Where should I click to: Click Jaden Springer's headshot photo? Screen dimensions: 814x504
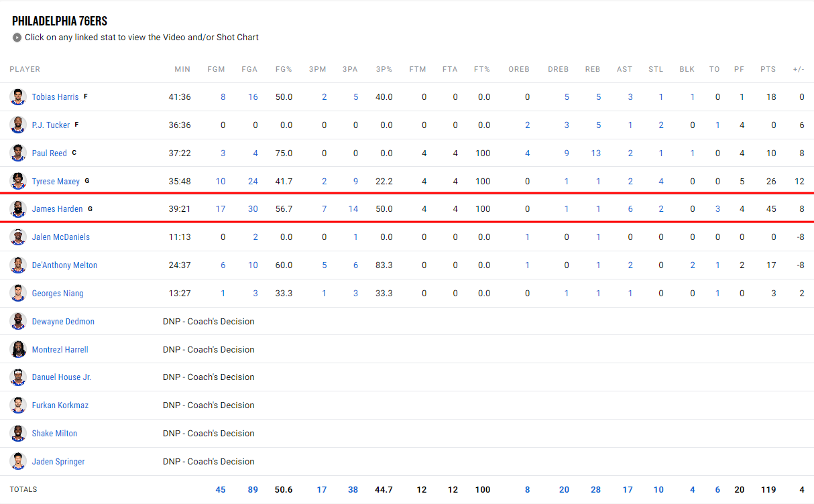point(17,462)
